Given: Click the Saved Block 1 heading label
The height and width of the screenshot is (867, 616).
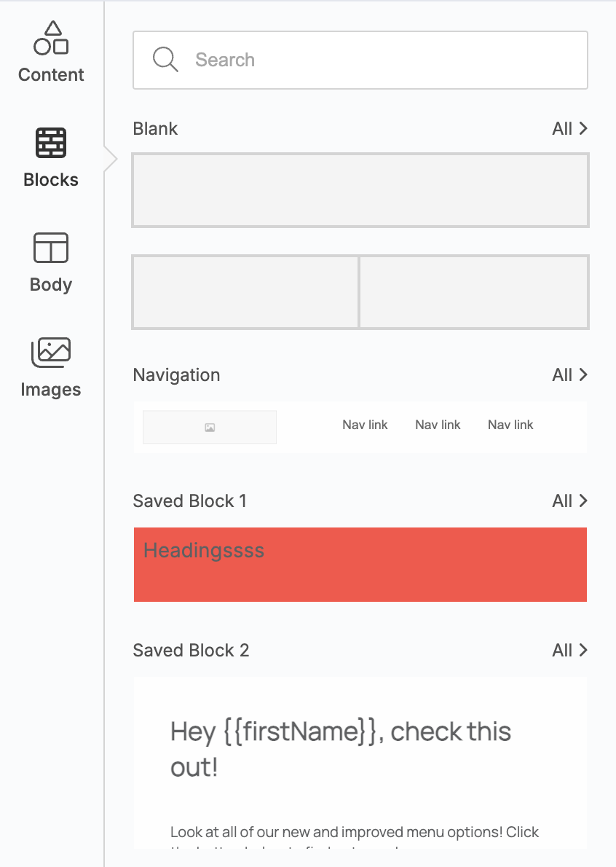Looking at the screenshot, I should (x=190, y=501).
